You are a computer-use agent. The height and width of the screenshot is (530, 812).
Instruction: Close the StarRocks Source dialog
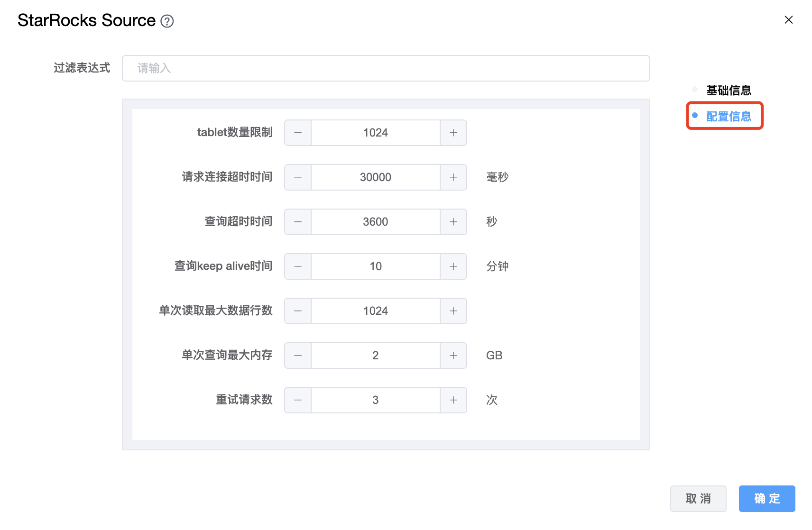tap(788, 20)
